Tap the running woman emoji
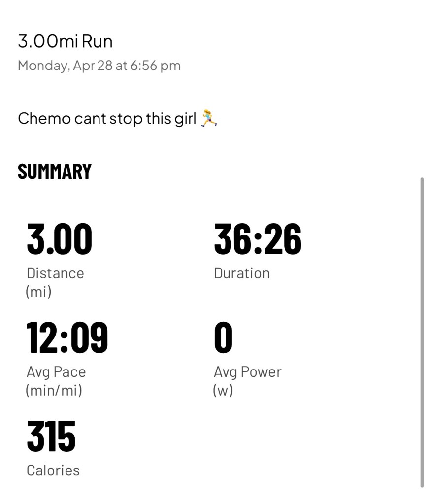Screen dimensions: 427x504 [x=209, y=119]
